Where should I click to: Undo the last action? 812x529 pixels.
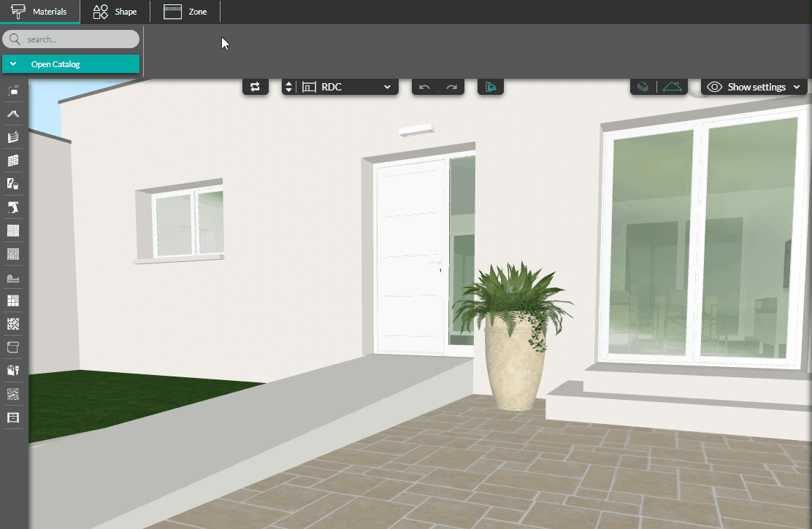pos(425,87)
